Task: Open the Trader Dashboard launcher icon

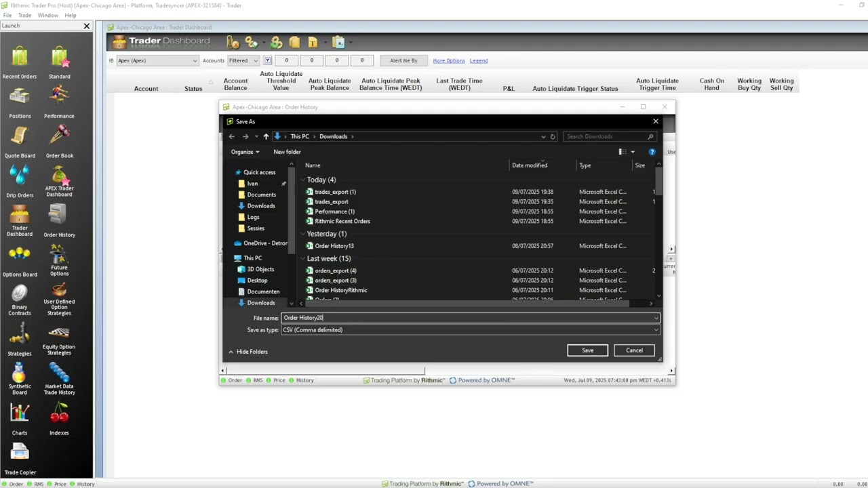Action: pos(20,220)
